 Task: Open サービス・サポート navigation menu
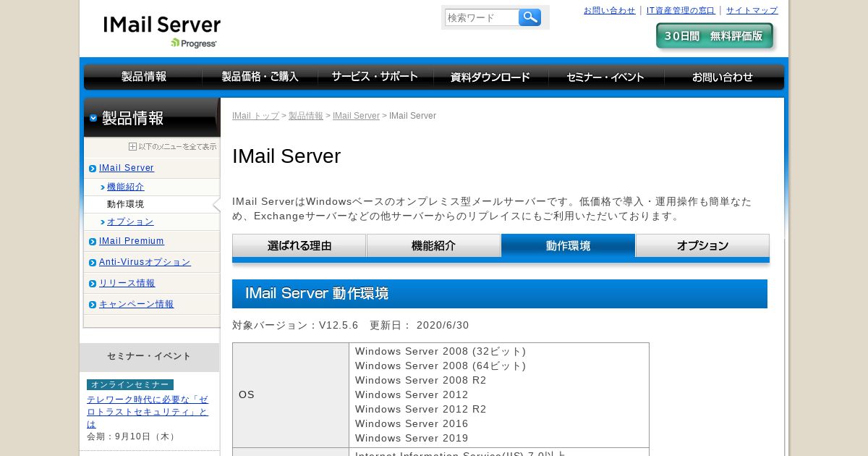point(375,77)
